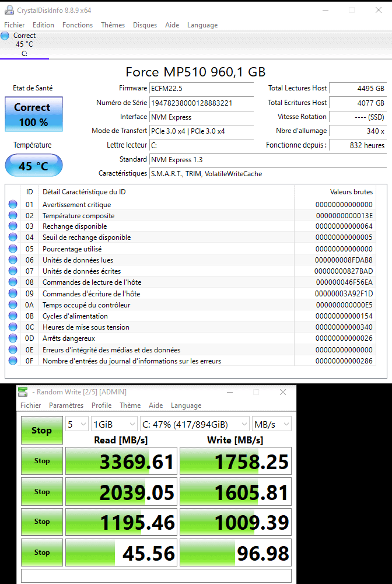Image resolution: width=392 pixels, height=584 pixels.
Task: Open Thèmes menu in CrystalDiskInfo
Action: pyautogui.click(x=113, y=25)
